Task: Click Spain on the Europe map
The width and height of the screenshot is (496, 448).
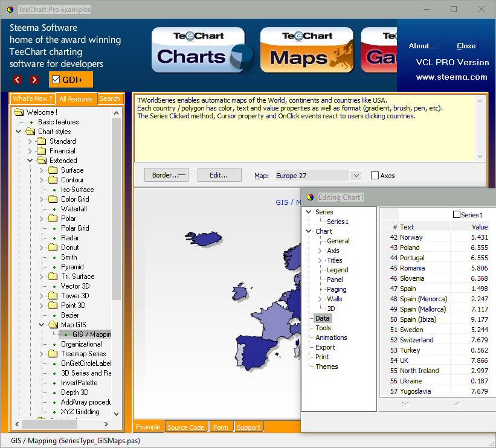Action: point(258,353)
